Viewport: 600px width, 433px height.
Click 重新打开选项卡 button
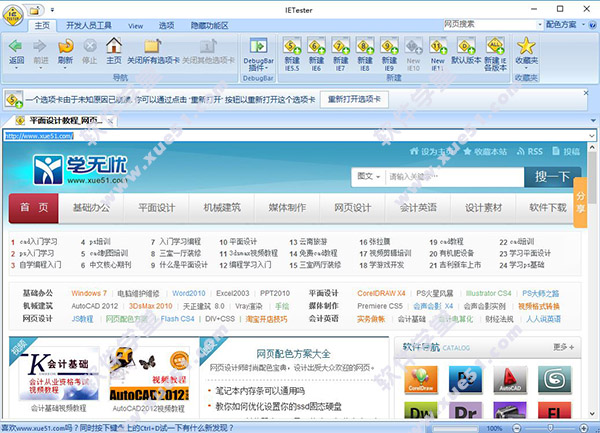click(354, 99)
